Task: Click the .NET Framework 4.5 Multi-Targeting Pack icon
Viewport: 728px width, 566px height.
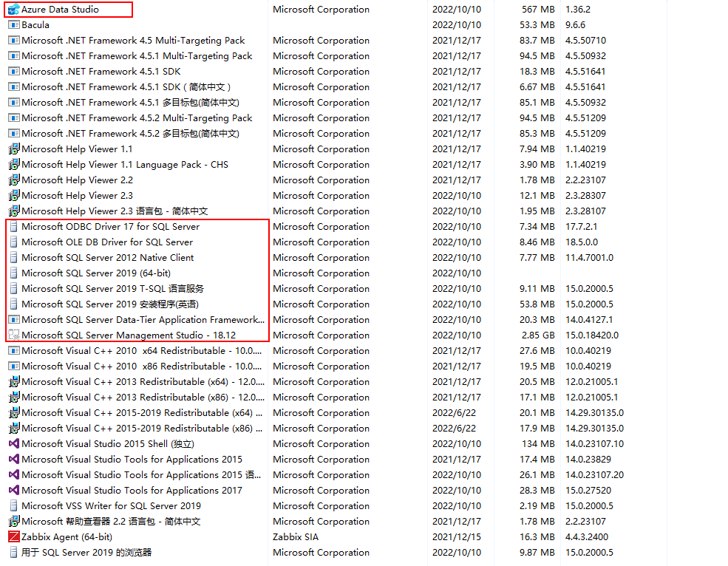Action: [14, 41]
